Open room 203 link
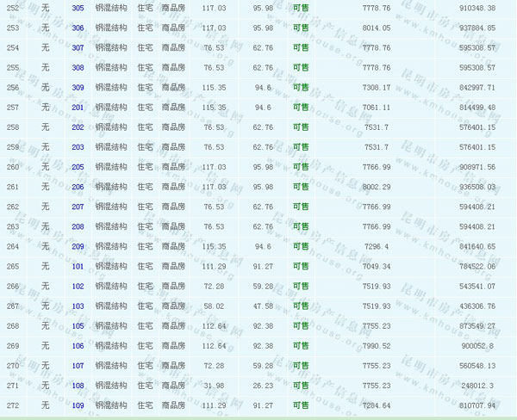Image resolution: width=517 pixels, height=420 pixels. [x=78, y=147]
